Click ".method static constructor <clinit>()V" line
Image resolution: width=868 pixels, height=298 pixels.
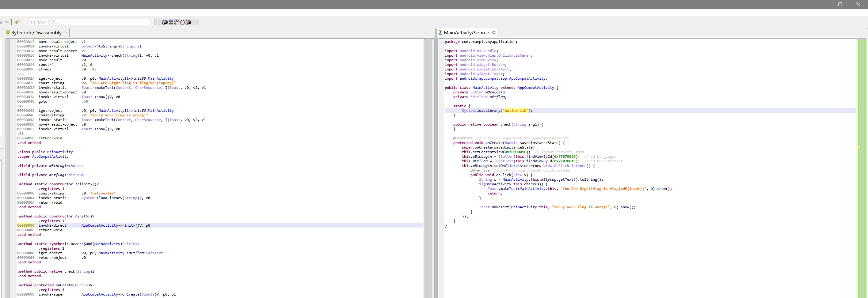point(58,184)
